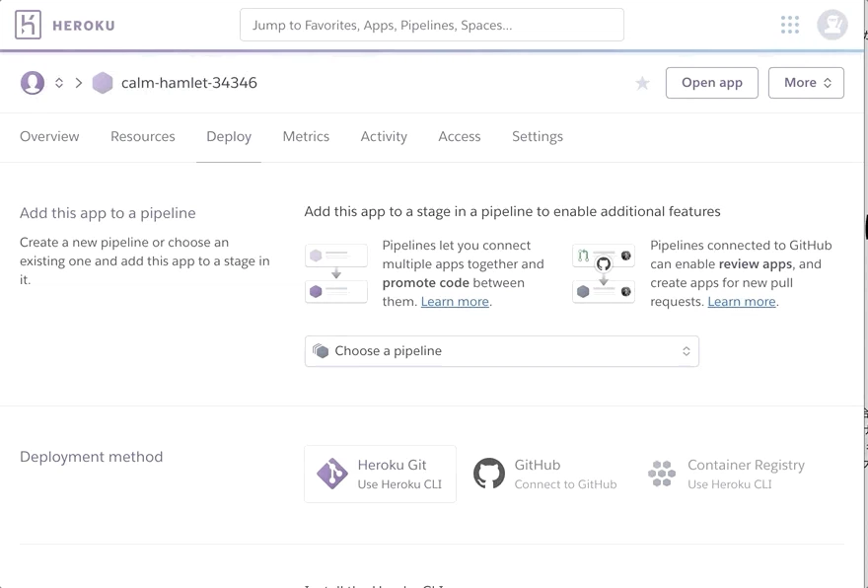Select the Heroku Git deployment method
Image resolution: width=868 pixels, height=588 pixels.
[381, 474]
